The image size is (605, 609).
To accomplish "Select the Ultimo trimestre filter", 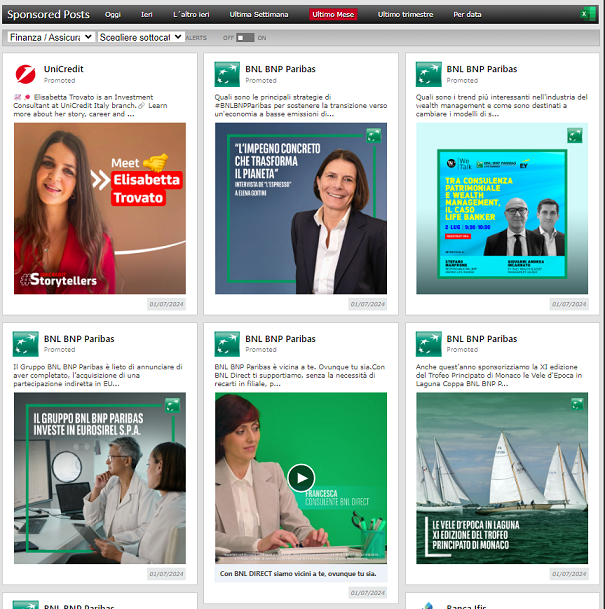I will 405,14.
